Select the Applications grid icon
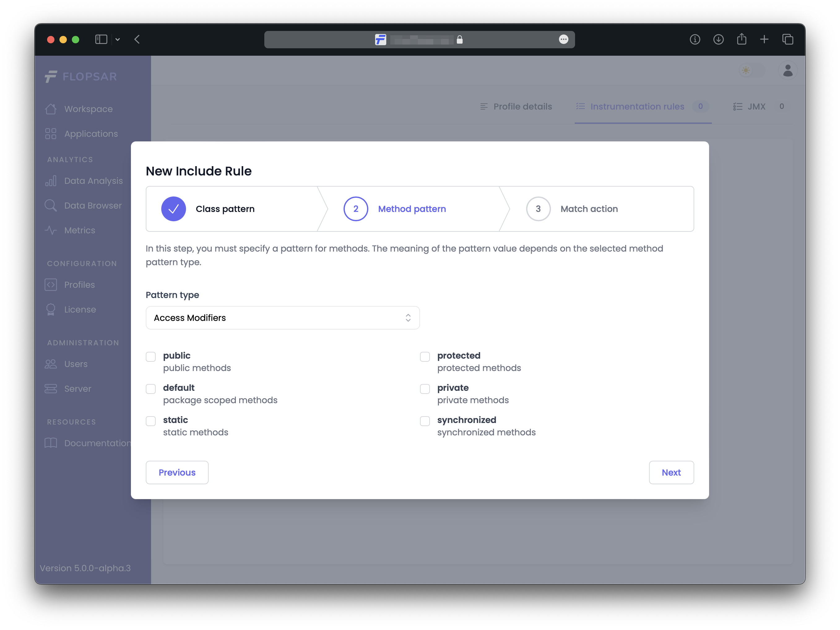This screenshot has width=840, height=630. [x=50, y=134]
